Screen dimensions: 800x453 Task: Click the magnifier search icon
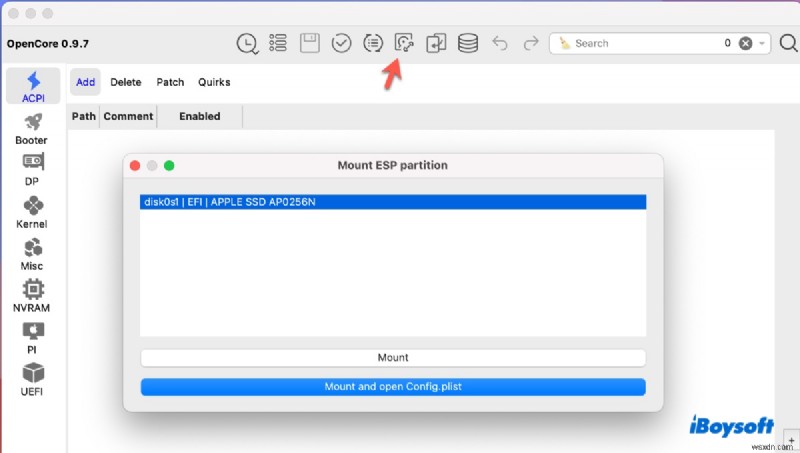(x=789, y=43)
